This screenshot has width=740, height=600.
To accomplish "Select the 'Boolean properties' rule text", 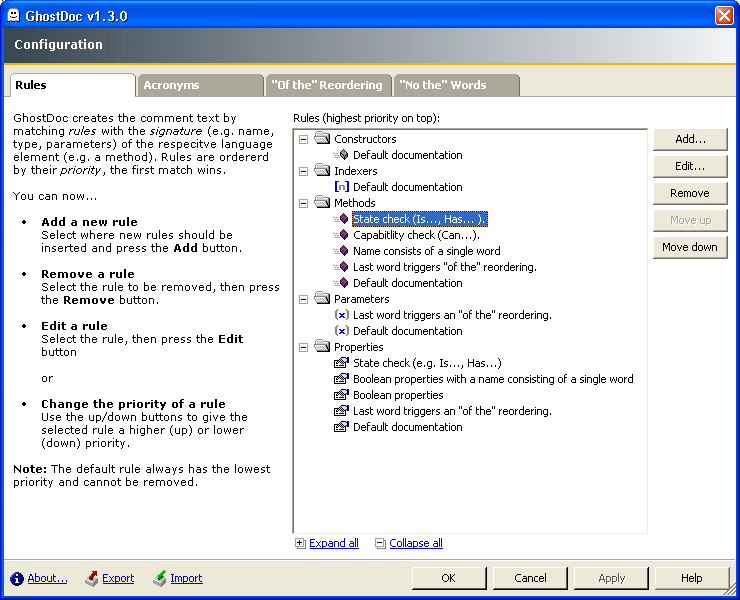I will pyautogui.click(x=398, y=395).
